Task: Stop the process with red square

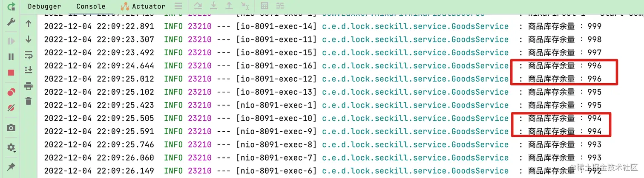Action: pos(11,73)
